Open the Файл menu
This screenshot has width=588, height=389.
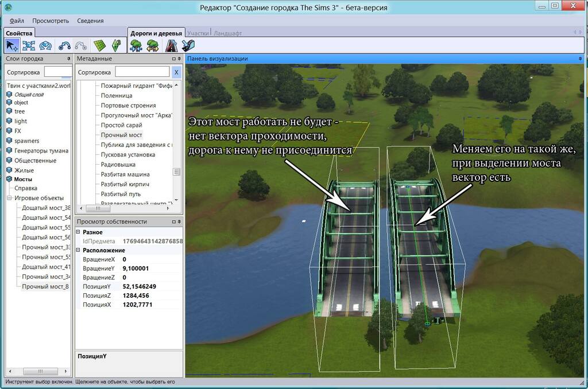17,21
